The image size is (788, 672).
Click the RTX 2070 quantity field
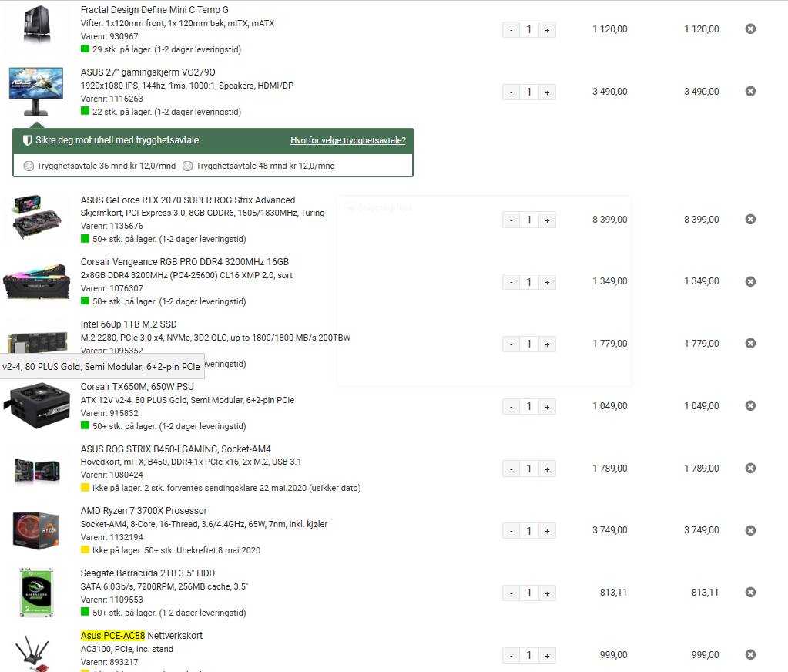529,220
